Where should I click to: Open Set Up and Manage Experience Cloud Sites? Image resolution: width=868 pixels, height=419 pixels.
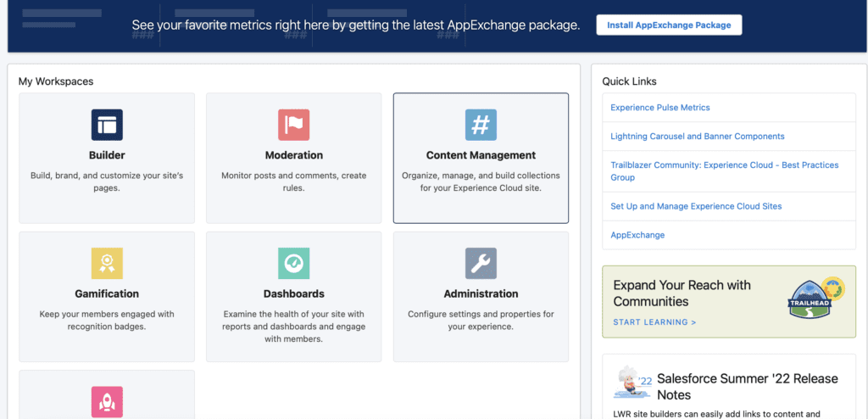pyautogui.click(x=696, y=206)
